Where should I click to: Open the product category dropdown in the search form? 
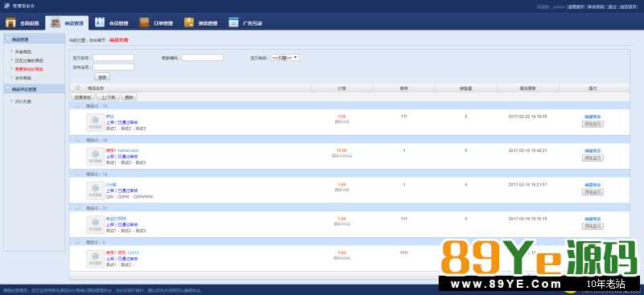pos(285,58)
